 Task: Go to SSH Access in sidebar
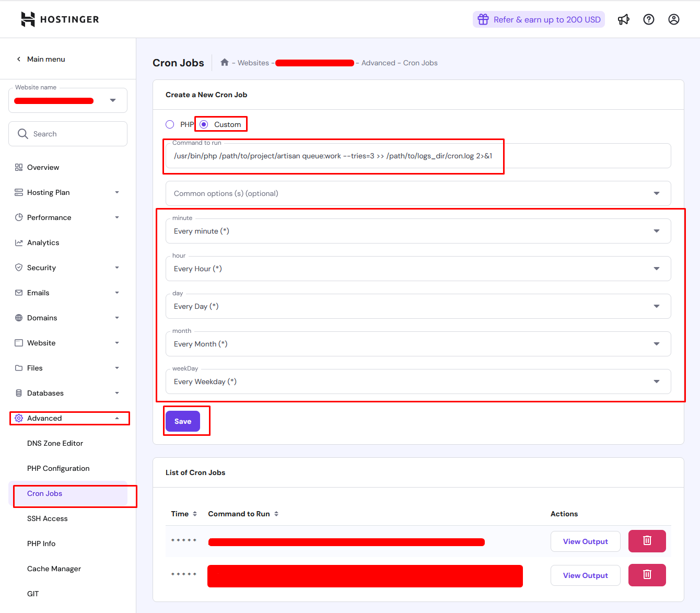click(48, 518)
